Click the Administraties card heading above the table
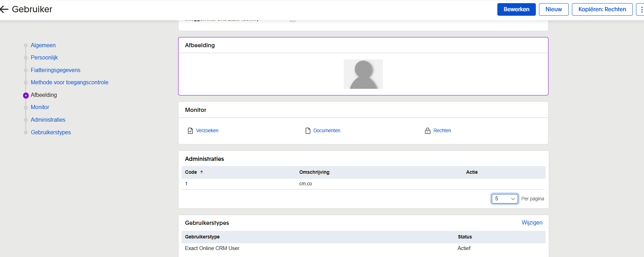Viewport: 644px width, 257px height. tap(204, 159)
